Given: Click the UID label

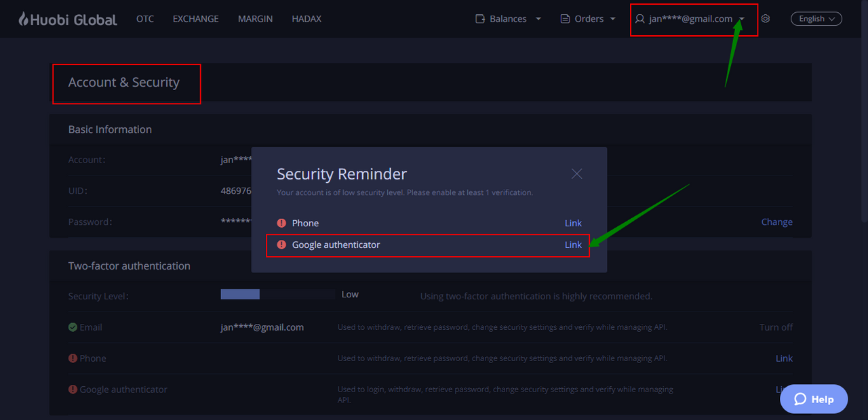Looking at the screenshot, I should point(78,191).
